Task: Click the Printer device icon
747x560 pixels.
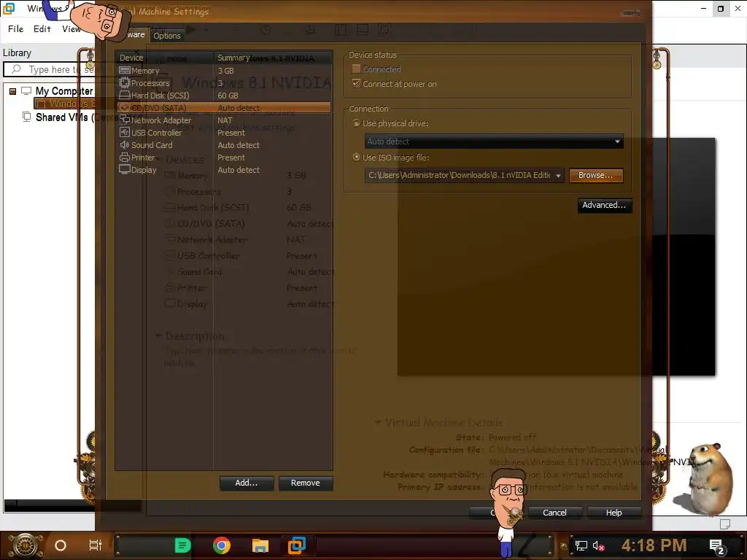Action: click(124, 157)
